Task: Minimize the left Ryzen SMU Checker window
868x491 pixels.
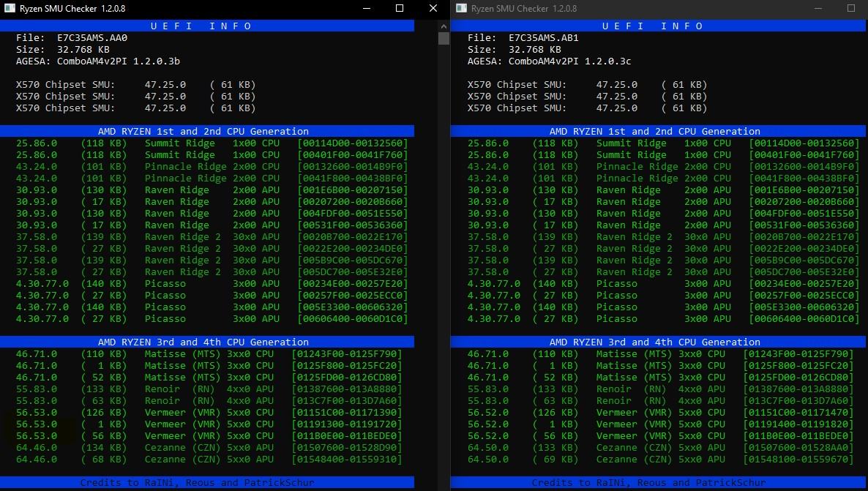Action: tap(367, 8)
